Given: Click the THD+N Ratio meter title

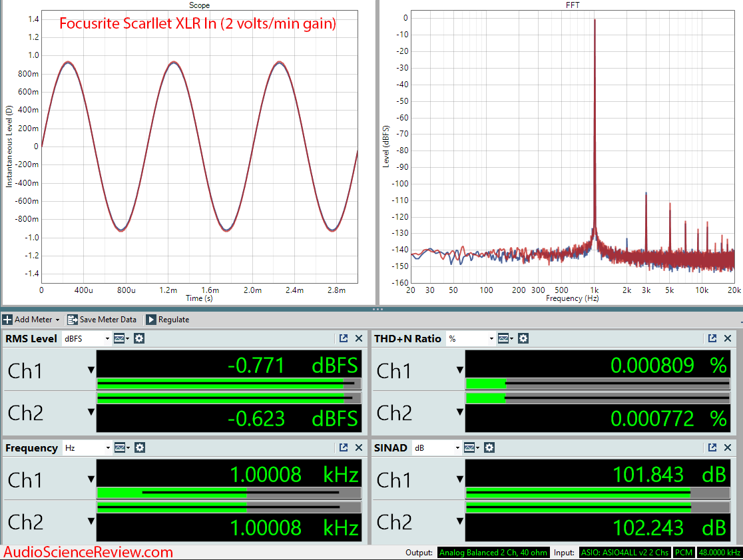Looking at the screenshot, I should click(407, 339).
